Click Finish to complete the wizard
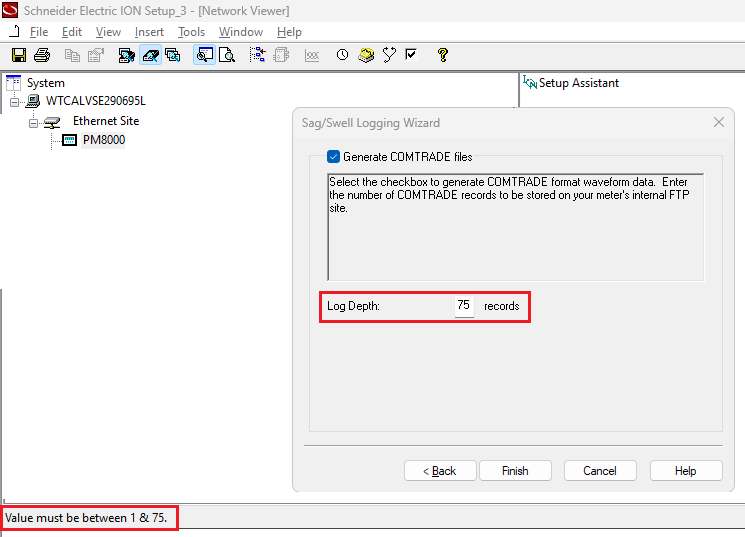745x537 pixels. pyautogui.click(x=516, y=470)
